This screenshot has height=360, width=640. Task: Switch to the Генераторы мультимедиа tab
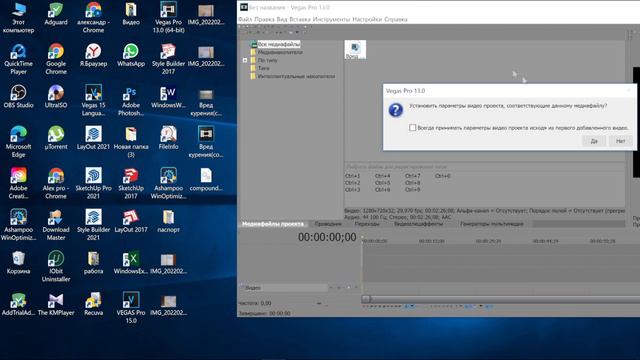click(x=492, y=224)
